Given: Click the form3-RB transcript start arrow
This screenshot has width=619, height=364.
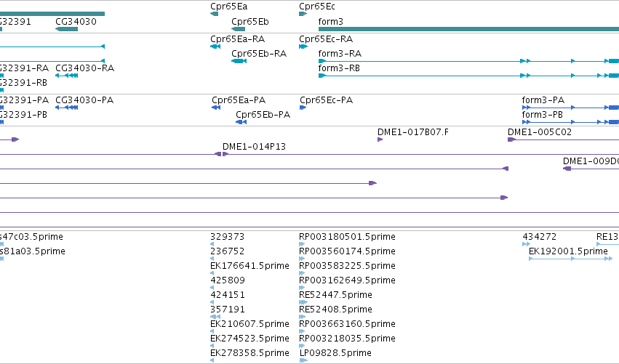Looking at the screenshot, I should [x=322, y=76].
